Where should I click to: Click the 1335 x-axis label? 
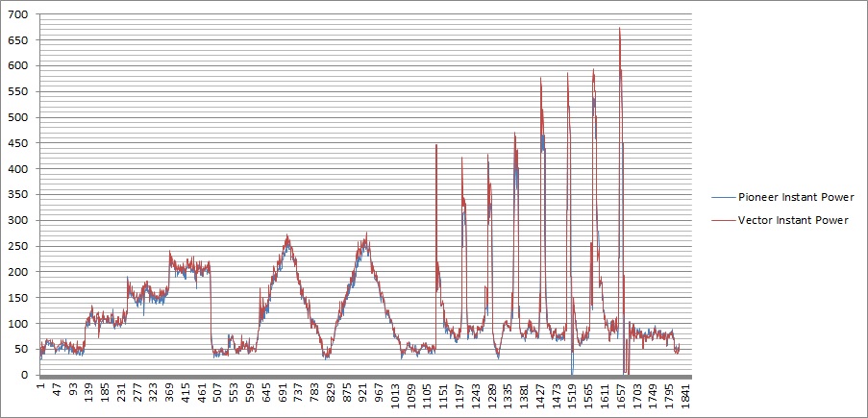[x=508, y=396]
